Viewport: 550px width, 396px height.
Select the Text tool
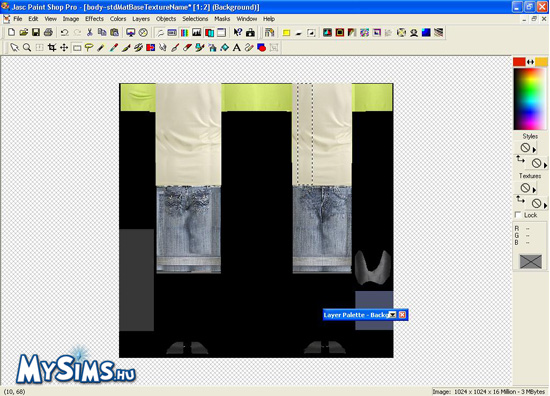[x=237, y=47]
